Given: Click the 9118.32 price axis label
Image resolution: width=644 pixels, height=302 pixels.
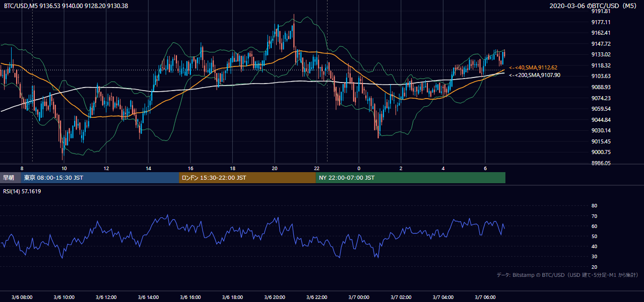Looking at the screenshot, I should coord(601,65).
